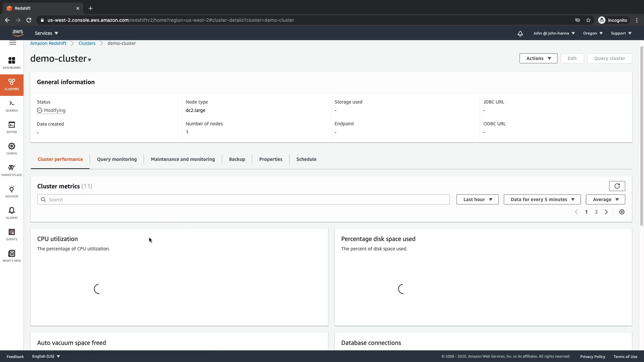Switch to the Backup tab

[x=237, y=159]
